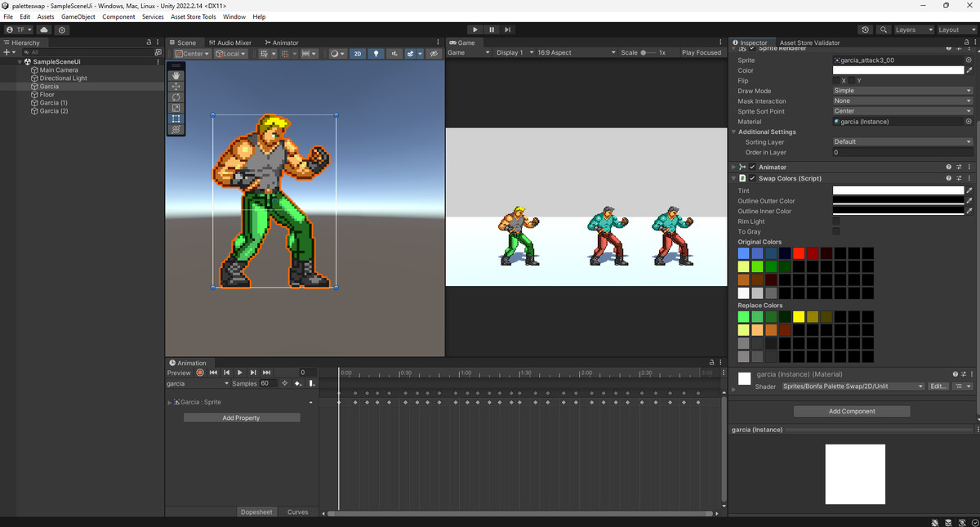Switch to the Animator tab
The height and width of the screenshot is (527, 980).
click(281, 42)
